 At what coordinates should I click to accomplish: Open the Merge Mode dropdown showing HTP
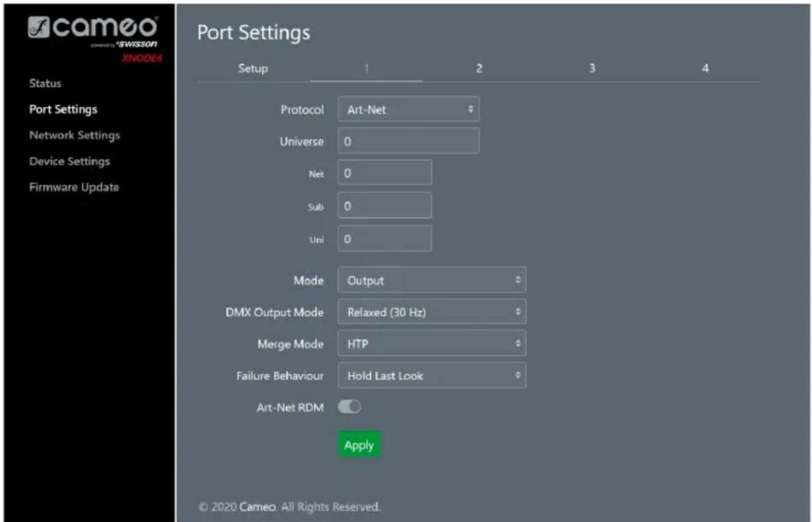coord(432,343)
